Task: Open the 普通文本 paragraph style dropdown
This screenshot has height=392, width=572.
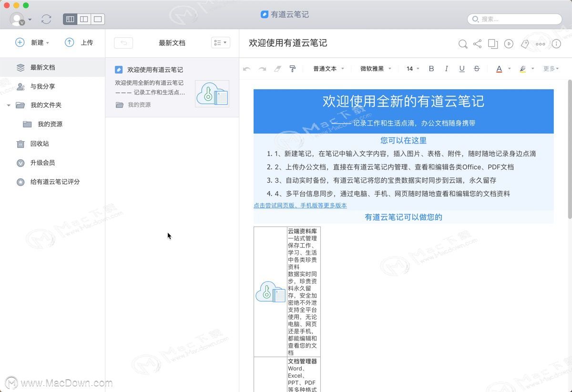Action: [x=328, y=69]
